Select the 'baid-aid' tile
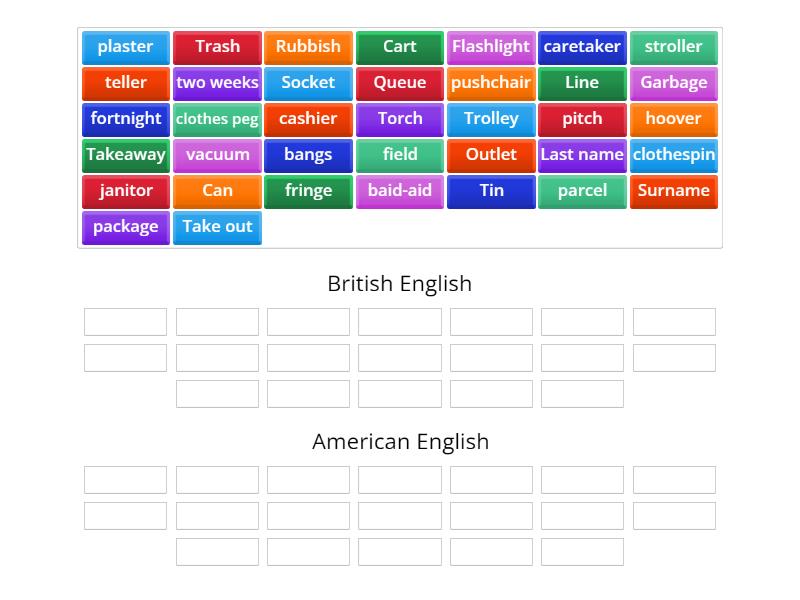This screenshot has height=600, width=800. pyautogui.click(x=400, y=191)
